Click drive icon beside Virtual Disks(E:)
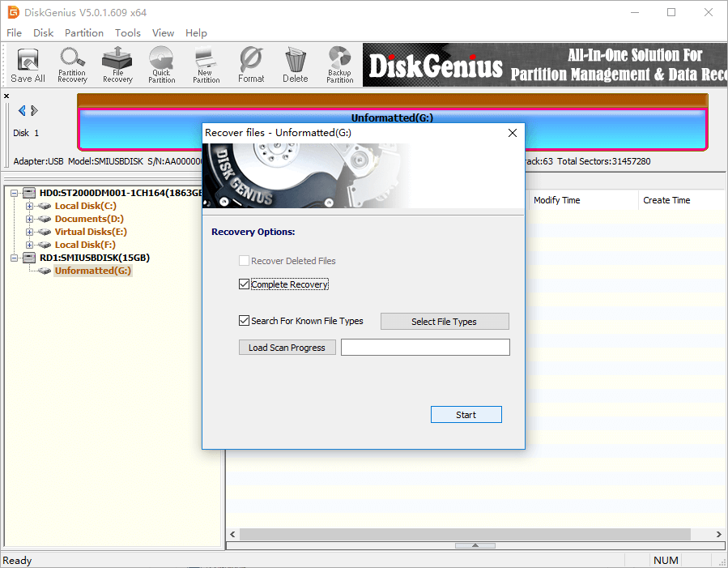The height and width of the screenshot is (568, 728). click(x=45, y=232)
